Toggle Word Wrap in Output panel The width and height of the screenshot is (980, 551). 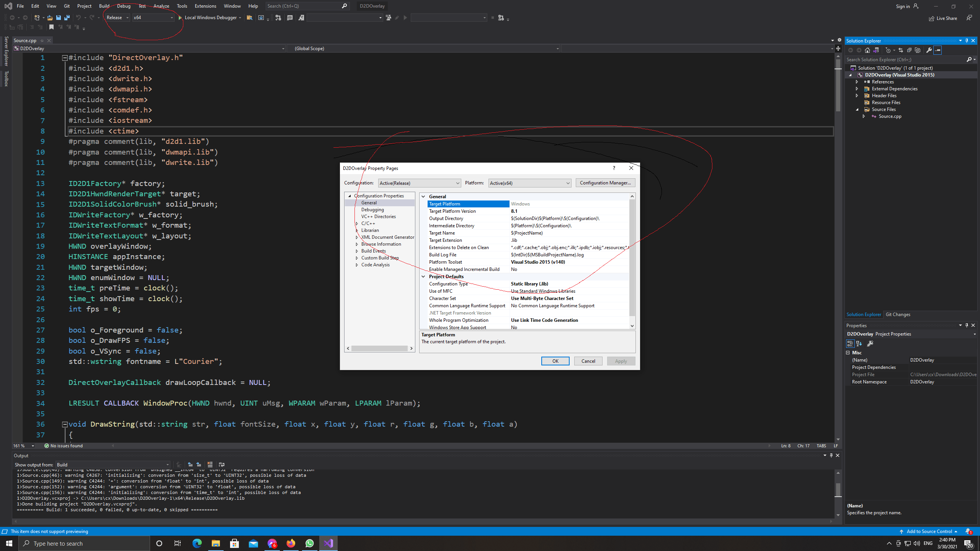[x=222, y=465]
